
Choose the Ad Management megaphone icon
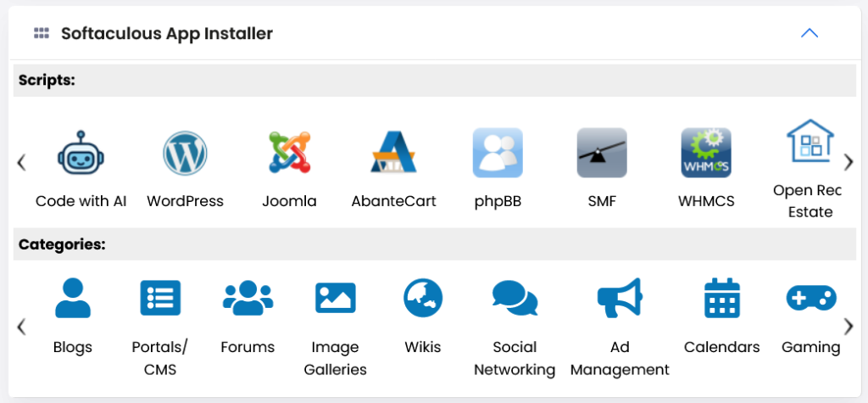(620, 299)
